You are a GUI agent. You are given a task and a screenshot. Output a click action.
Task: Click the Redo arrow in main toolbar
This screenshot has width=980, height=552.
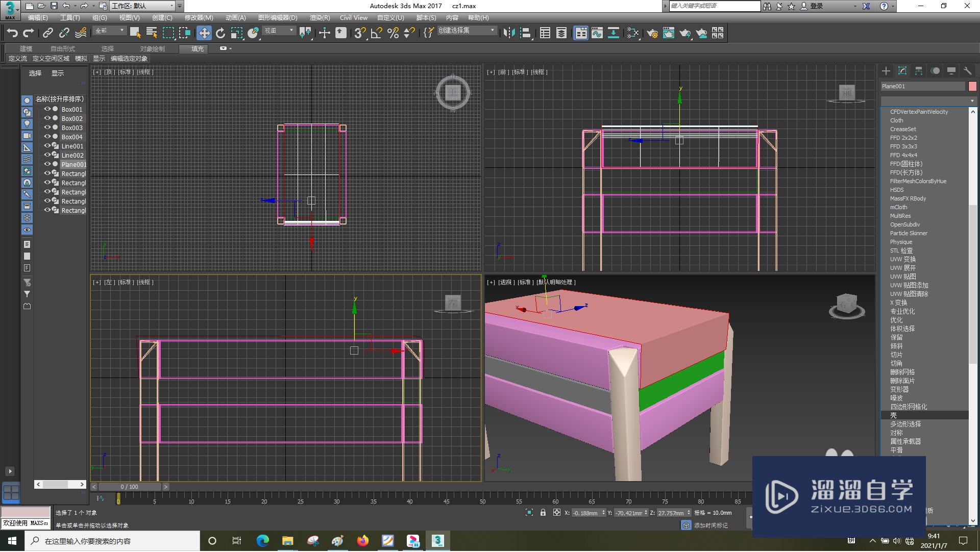[29, 33]
